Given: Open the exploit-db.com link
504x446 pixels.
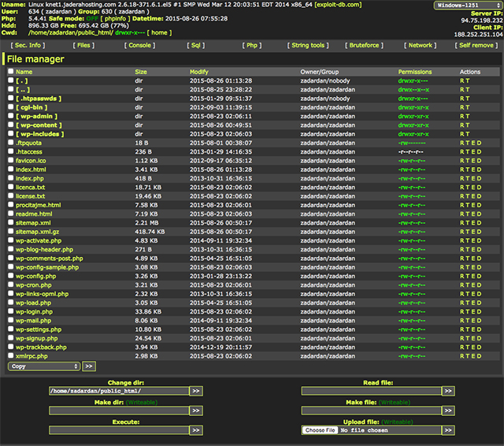Looking at the screenshot, I should [x=339, y=5].
